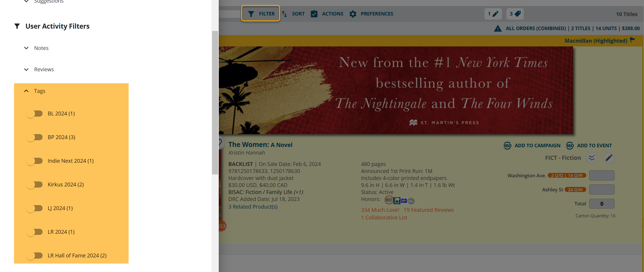The width and height of the screenshot is (644, 272).
Task: Click the filter panel vertical scrollbar
Action: pos(215,102)
